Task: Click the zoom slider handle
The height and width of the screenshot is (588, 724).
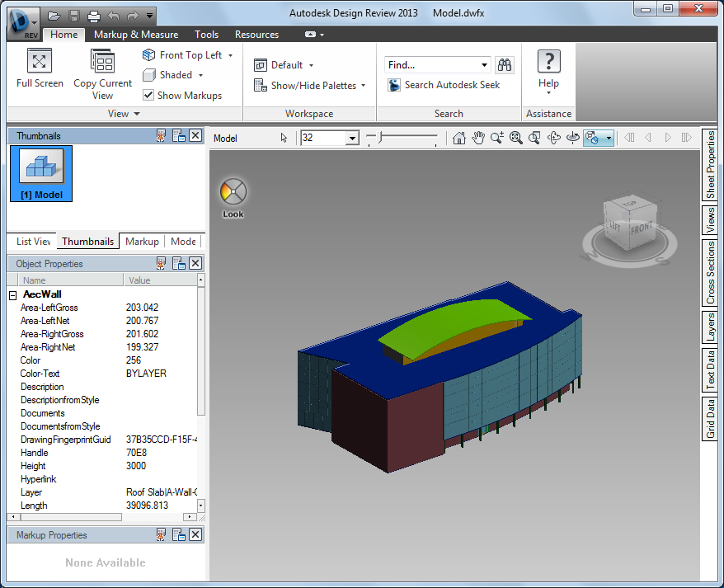Action: [380, 137]
